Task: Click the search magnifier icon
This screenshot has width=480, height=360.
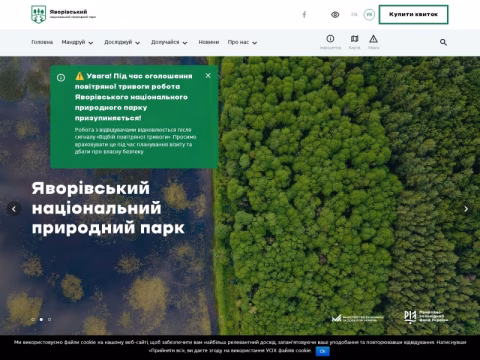Action: (x=443, y=42)
